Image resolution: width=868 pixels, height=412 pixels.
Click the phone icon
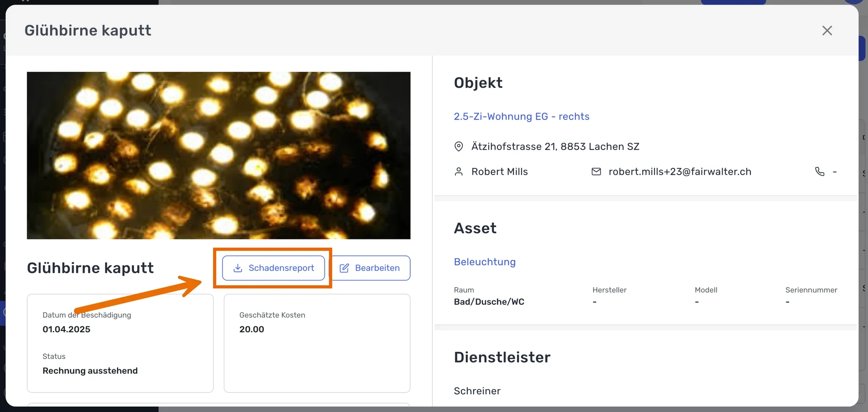coord(820,172)
